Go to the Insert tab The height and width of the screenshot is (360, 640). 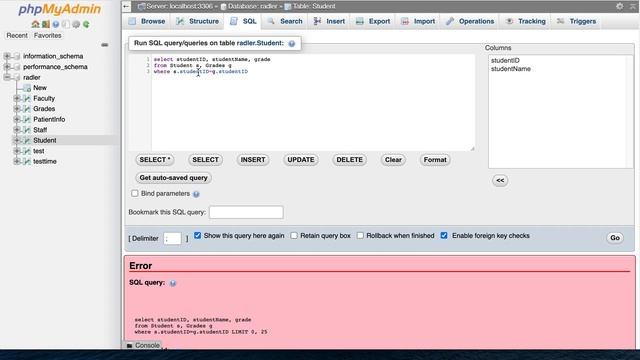click(329, 21)
